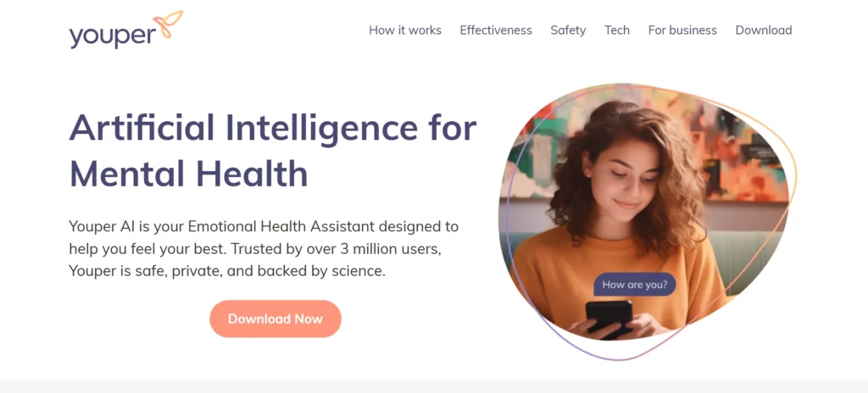Viewport: 868px width, 393px height.
Task: Select Safety in the navigation bar
Action: click(568, 30)
